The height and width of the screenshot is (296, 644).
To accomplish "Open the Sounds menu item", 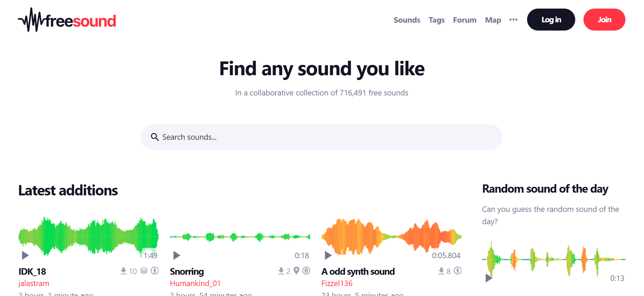I will [x=407, y=20].
